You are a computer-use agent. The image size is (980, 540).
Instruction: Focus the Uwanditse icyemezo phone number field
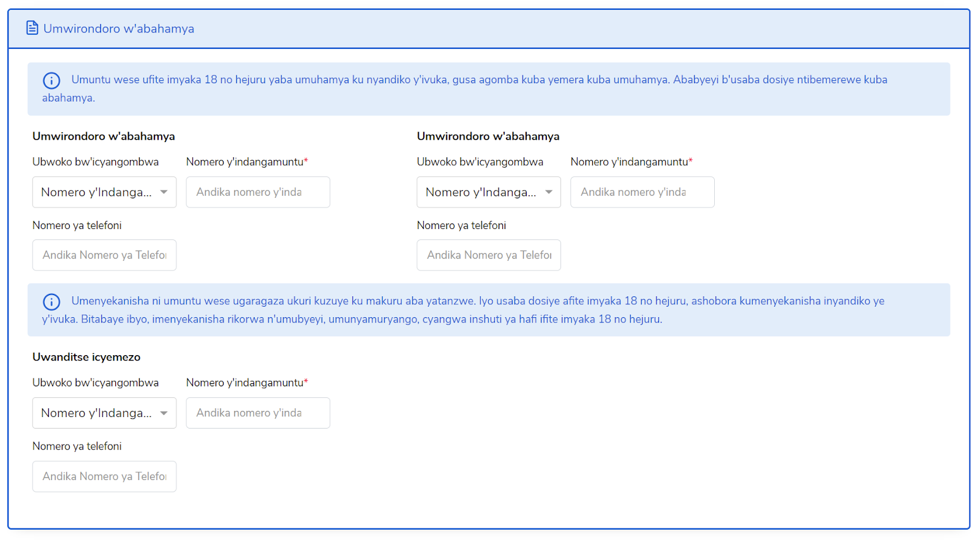point(104,476)
